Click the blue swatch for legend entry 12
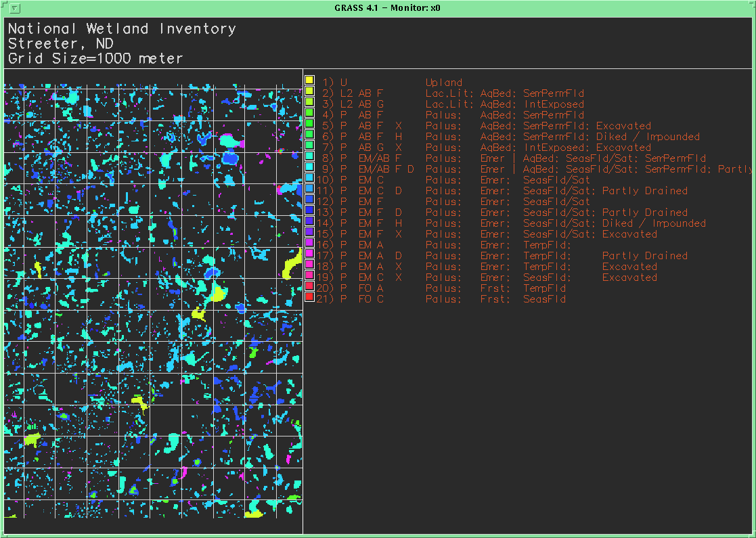 pyautogui.click(x=309, y=200)
